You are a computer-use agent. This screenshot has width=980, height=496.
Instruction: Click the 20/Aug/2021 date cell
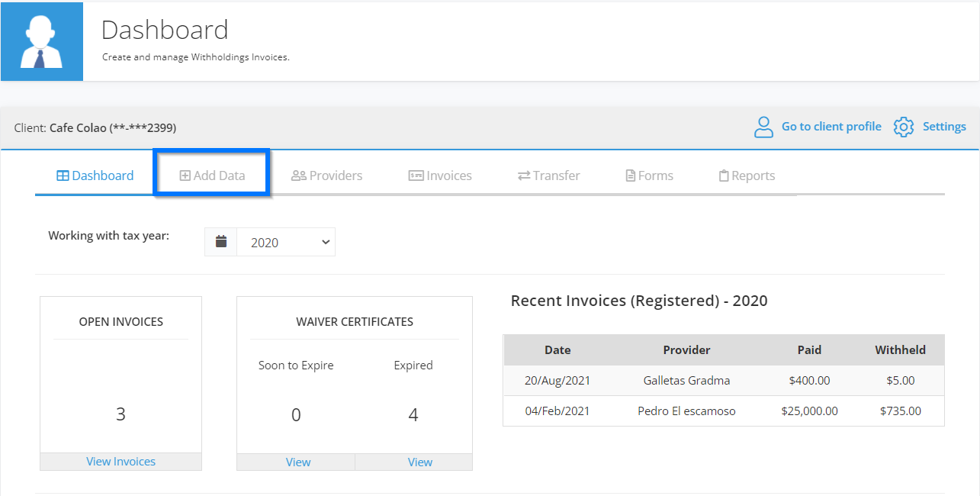click(x=557, y=380)
